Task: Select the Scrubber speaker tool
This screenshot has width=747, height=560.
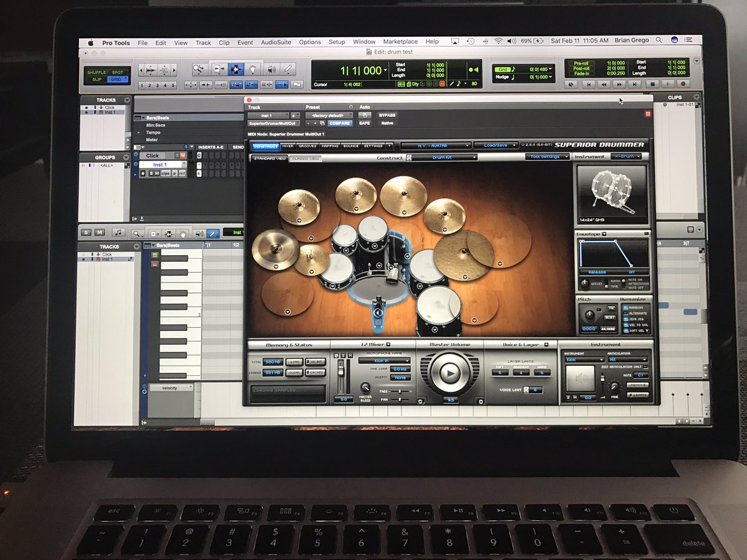Action: pos(271,69)
